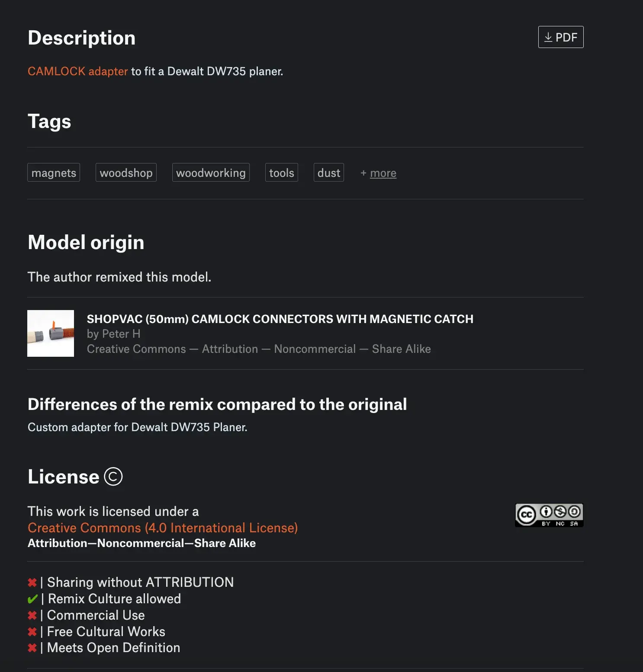Image resolution: width=643 pixels, height=672 pixels.
Task: Click green checkmark beside Remix Culture allowed
Action: [32, 599]
